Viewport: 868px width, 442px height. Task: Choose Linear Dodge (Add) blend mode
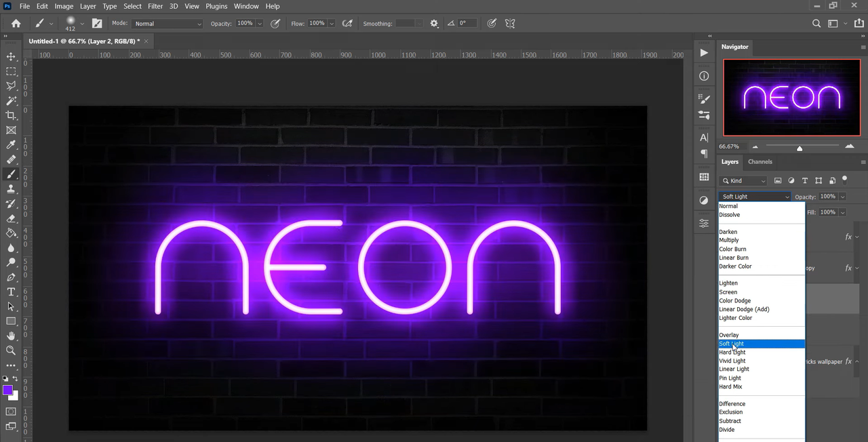point(762,309)
